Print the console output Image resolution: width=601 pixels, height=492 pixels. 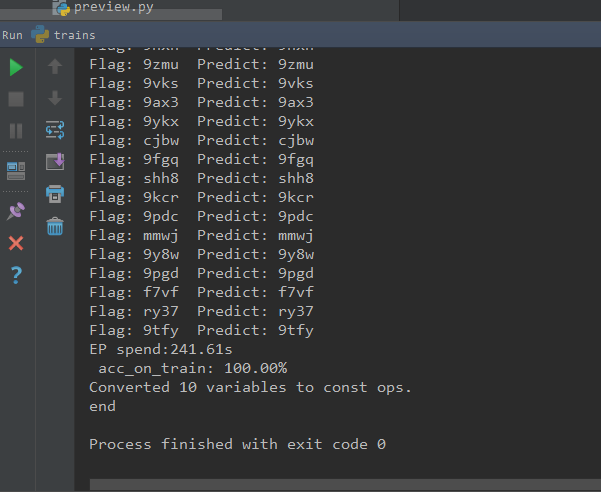[x=55, y=194]
